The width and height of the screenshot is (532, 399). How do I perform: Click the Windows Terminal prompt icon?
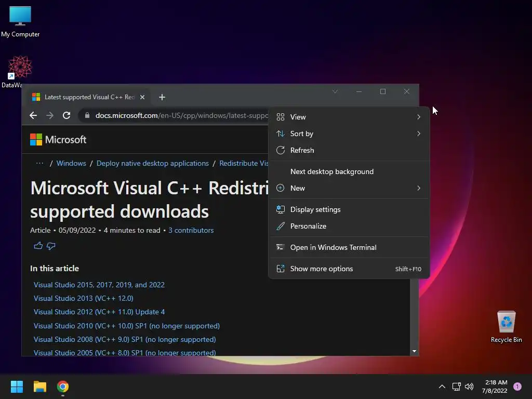click(280, 247)
